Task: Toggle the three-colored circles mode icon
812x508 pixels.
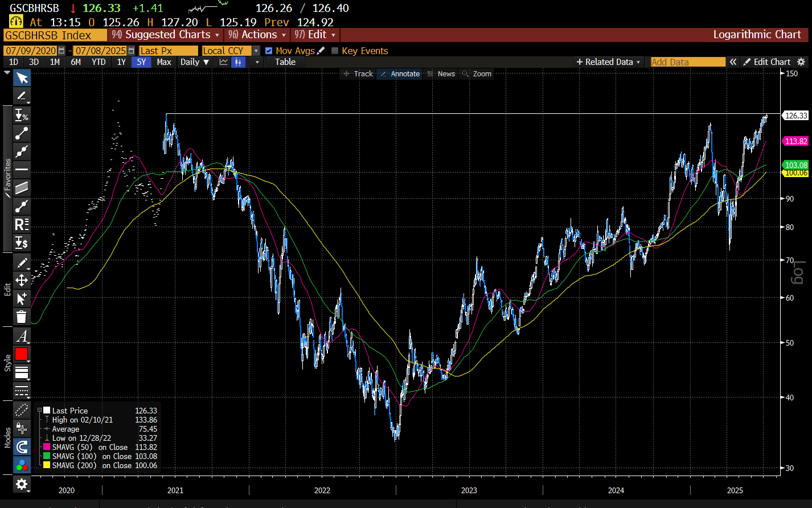Action: pos(22,465)
